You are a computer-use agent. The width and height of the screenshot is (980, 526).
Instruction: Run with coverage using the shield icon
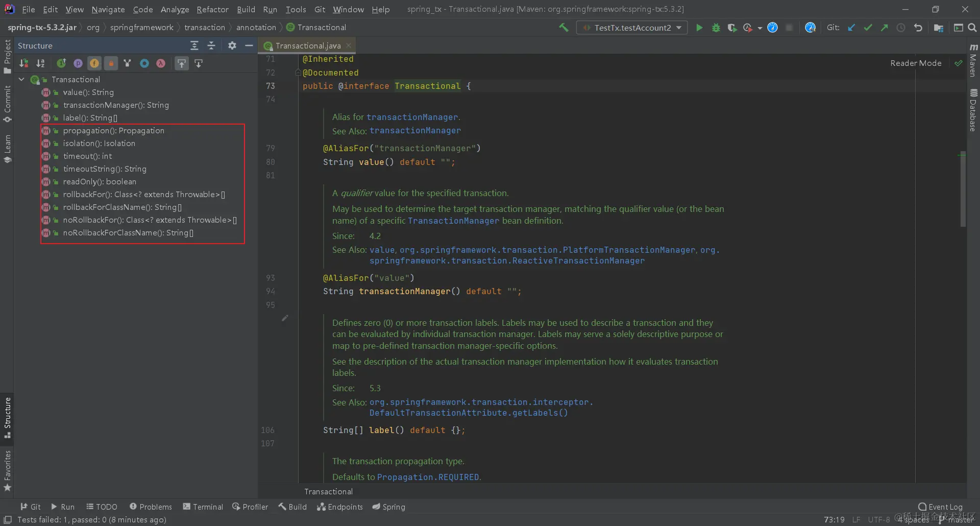tap(732, 28)
